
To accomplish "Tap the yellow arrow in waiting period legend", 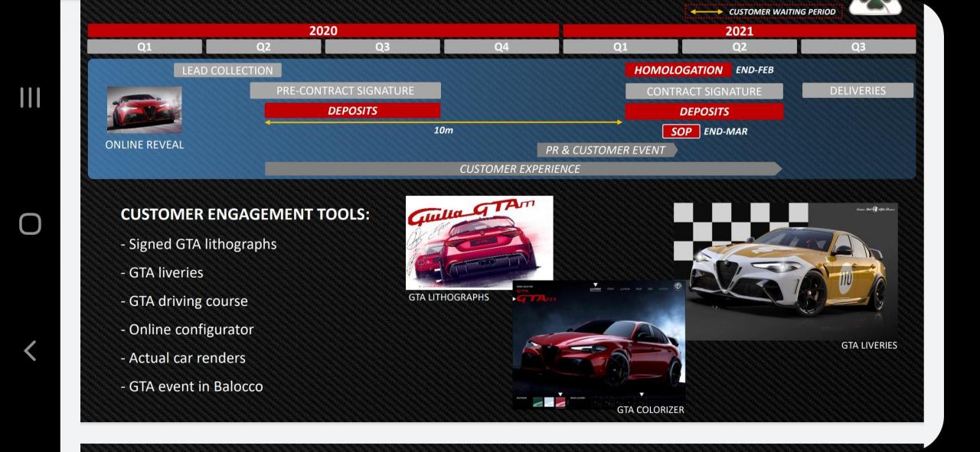I will click(706, 11).
